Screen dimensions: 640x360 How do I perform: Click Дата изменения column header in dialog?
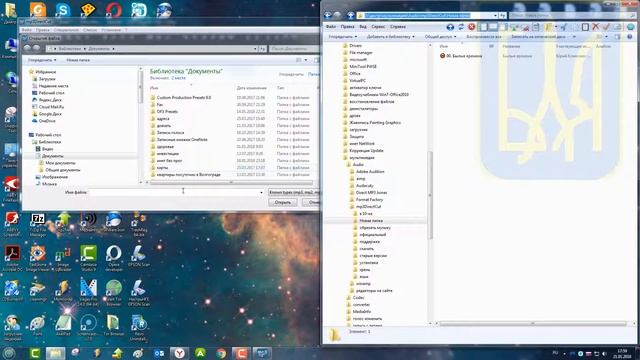pyautogui.click(x=251, y=88)
